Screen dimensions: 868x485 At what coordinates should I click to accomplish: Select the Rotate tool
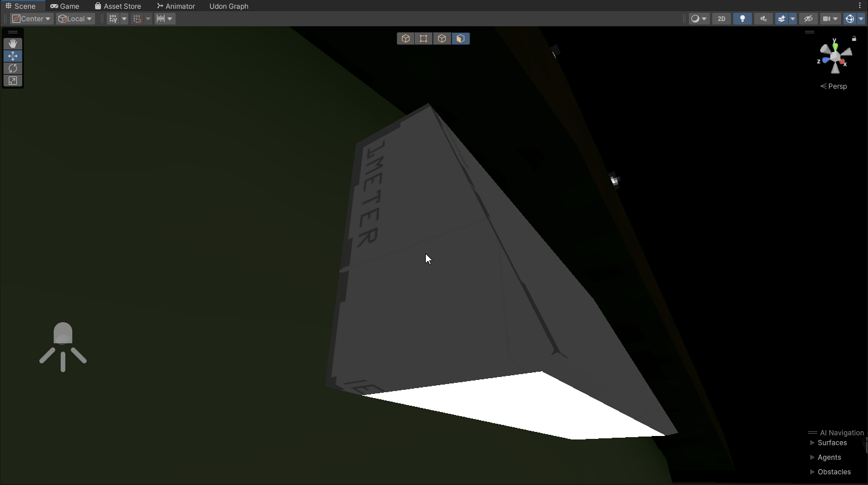pos(13,68)
